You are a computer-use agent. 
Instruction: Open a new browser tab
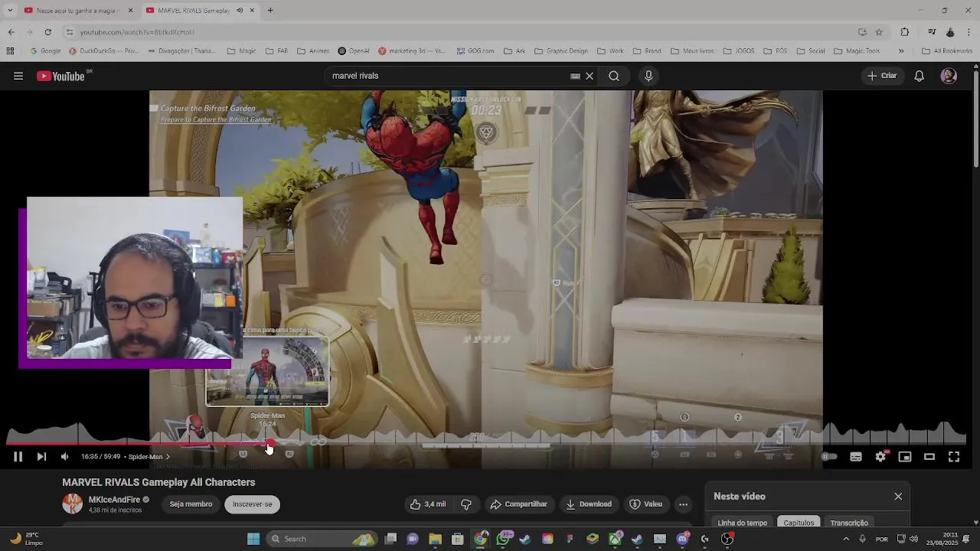tap(270, 11)
